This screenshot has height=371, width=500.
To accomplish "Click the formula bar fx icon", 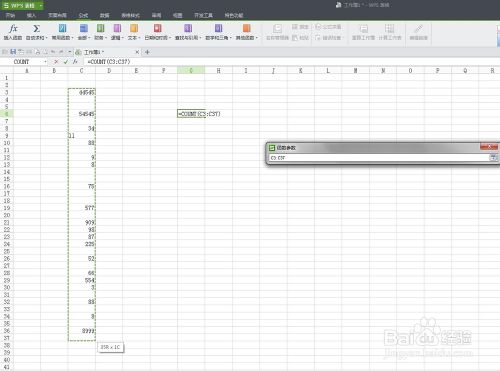I will [75, 62].
